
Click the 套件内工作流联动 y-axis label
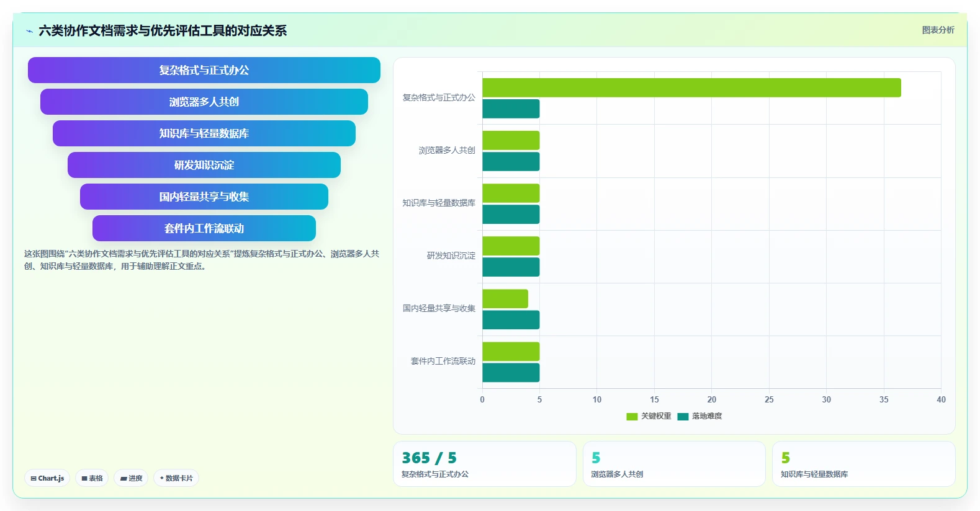443,361
